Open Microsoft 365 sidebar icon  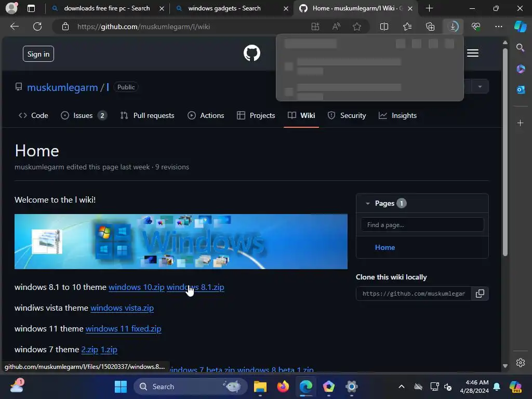(521, 69)
